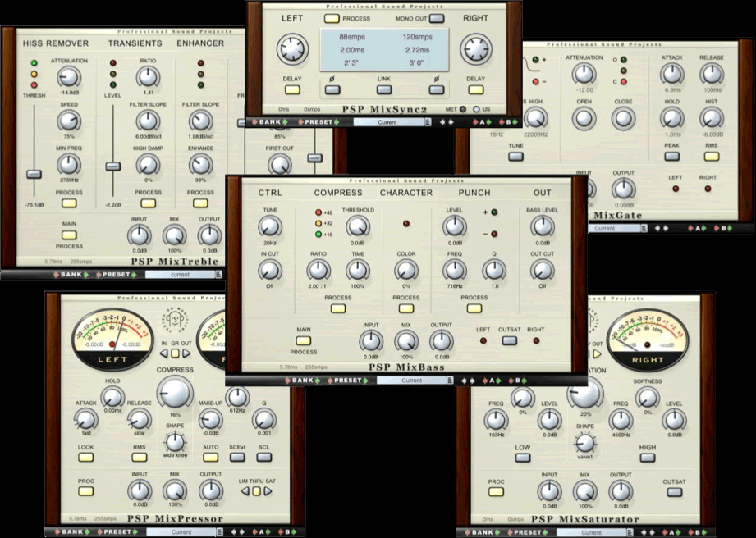This screenshot has width=756, height=538.
Task: Toggle PEAK detection in MixGate
Action: (x=672, y=156)
